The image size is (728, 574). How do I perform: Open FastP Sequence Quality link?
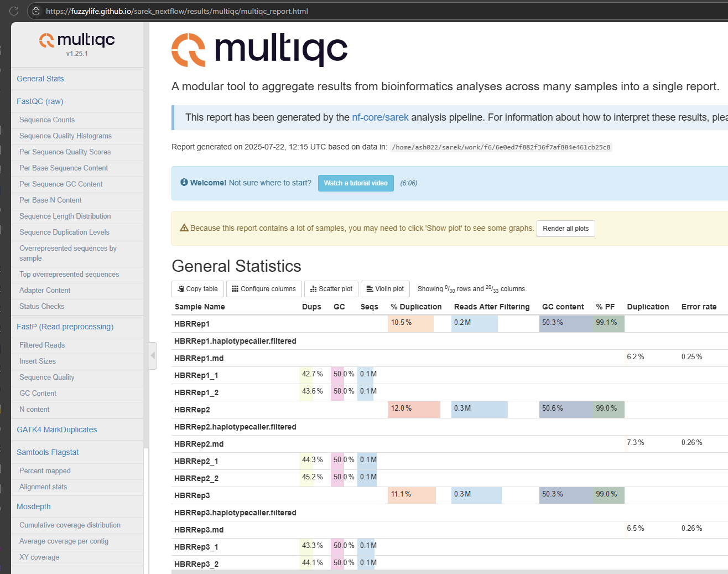[47, 377]
